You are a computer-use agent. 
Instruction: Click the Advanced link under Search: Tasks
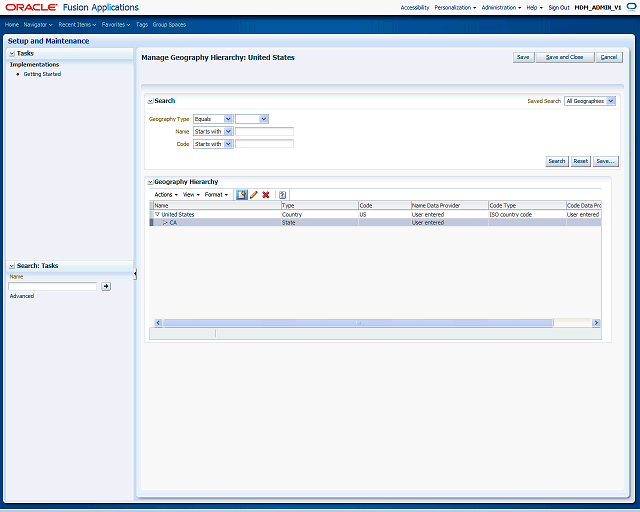coord(22,296)
